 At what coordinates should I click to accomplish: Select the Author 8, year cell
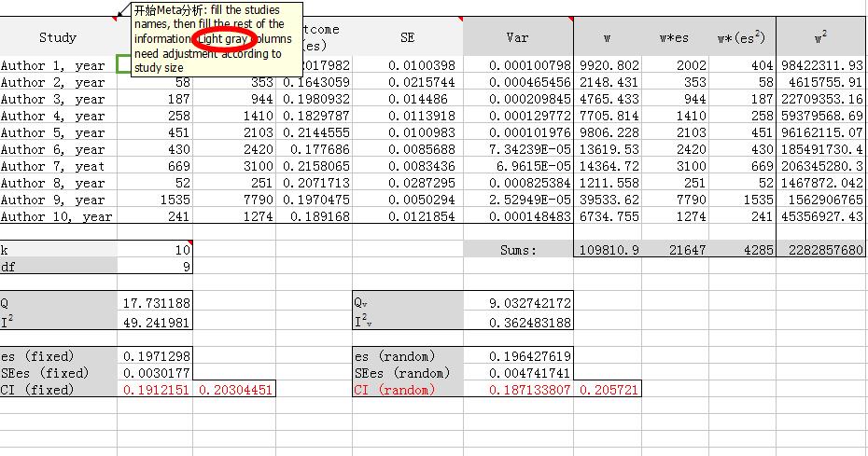point(58,183)
